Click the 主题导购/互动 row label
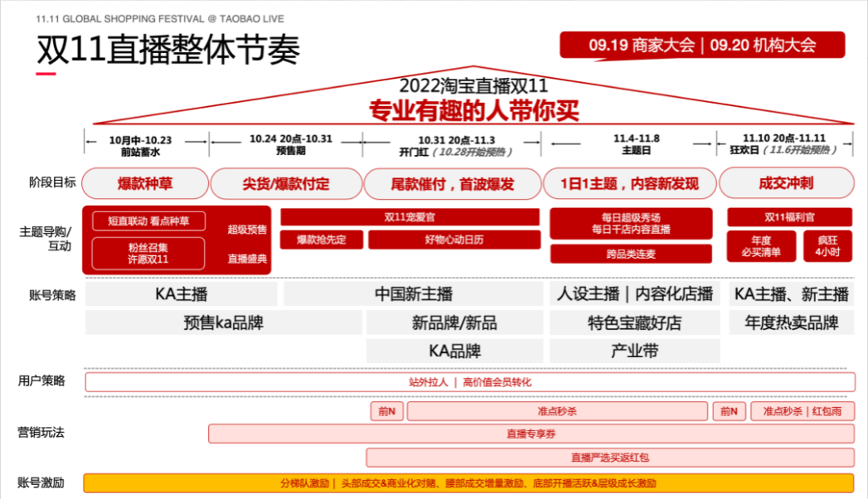The image size is (868, 499). pyautogui.click(x=46, y=239)
